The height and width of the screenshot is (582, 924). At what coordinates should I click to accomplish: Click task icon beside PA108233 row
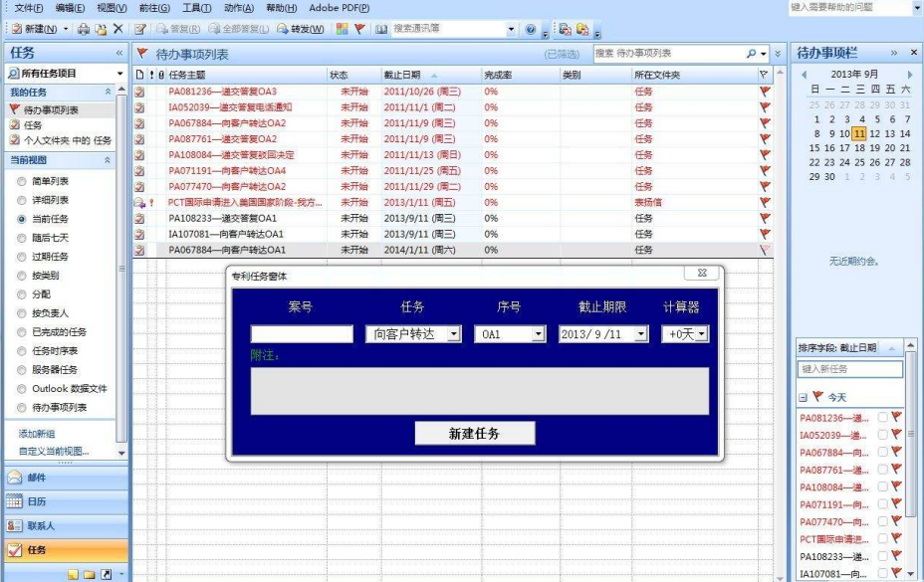pos(139,218)
